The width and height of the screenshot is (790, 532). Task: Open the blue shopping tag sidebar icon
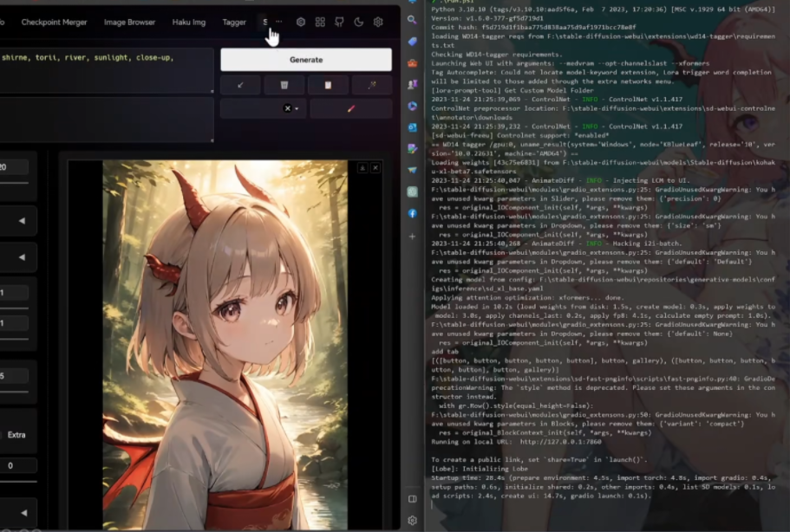(412, 42)
